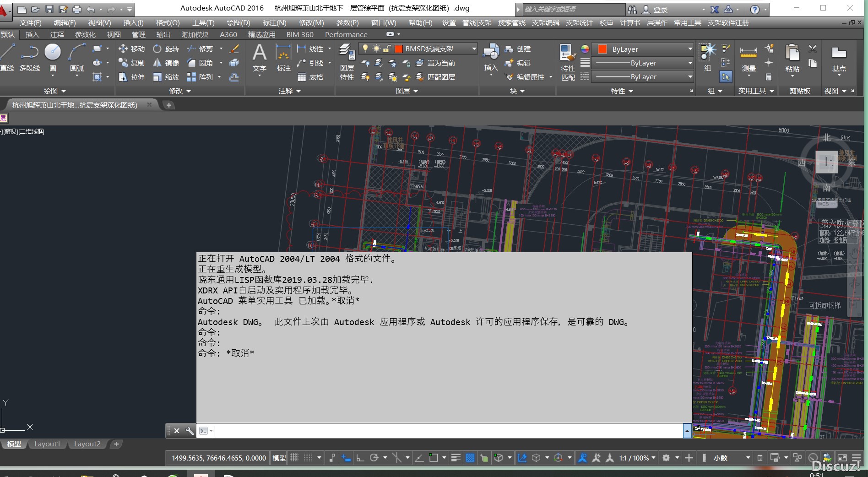Select the Polyline (多段线) tool
Viewport: 868px width, 477px height.
click(29, 58)
